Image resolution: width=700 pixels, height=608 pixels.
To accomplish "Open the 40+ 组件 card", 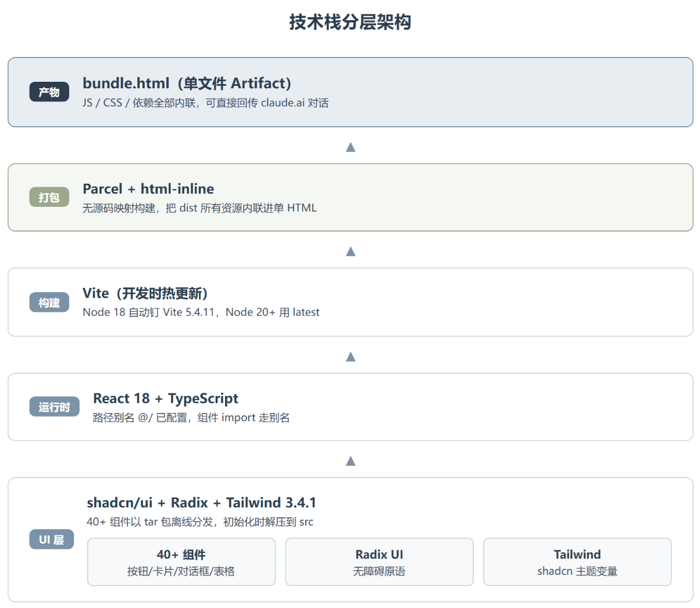I will 181,562.
